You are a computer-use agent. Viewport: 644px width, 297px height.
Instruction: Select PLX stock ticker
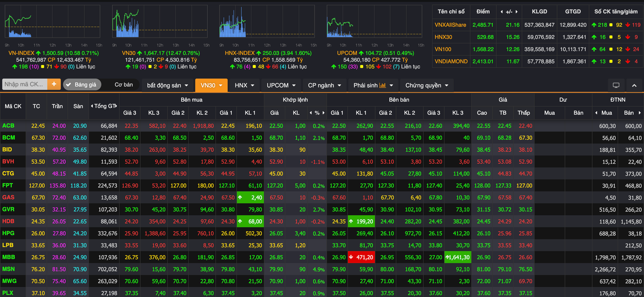8,293
